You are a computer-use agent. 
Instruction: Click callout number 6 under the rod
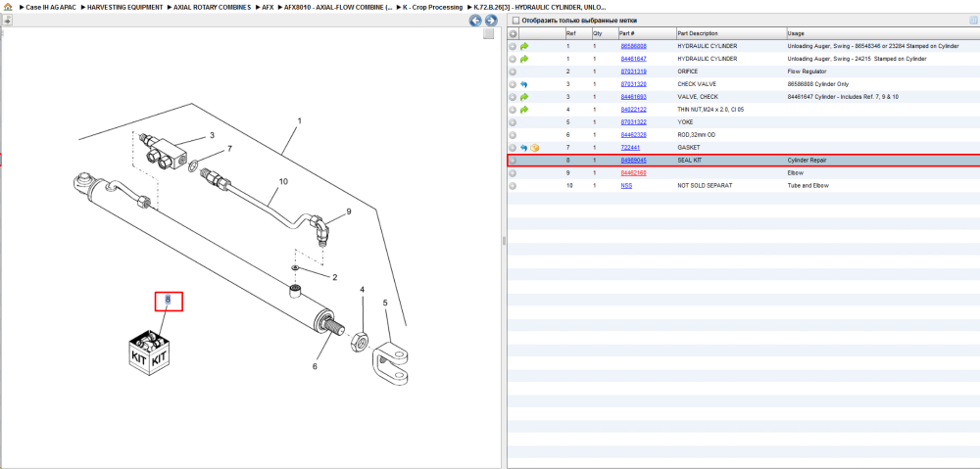click(315, 366)
